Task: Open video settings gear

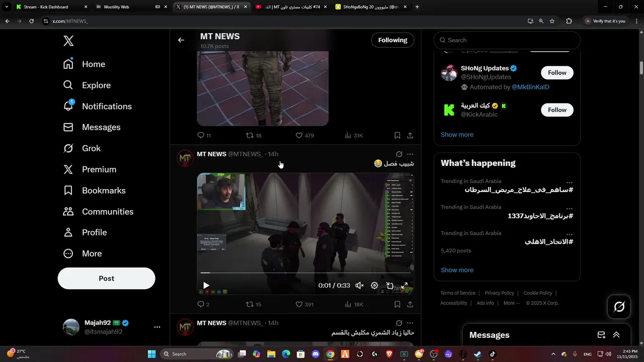Action: [x=374, y=286]
